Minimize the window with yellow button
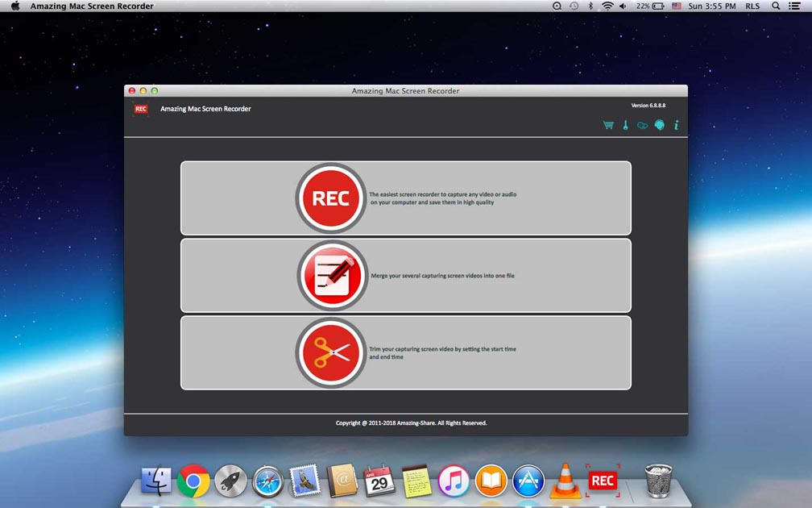 point(143,90)
